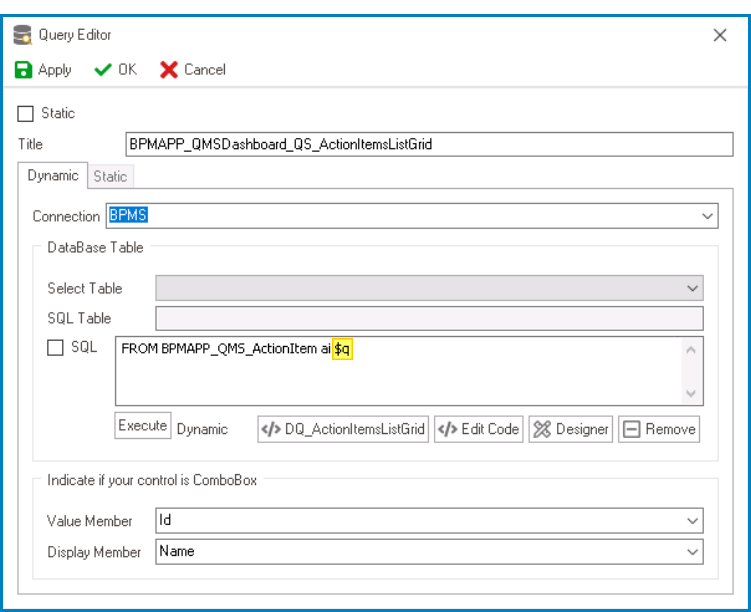Click the Cancel label in toolbar
Viewport: 751px width, 612px height.
pos(205,70)
